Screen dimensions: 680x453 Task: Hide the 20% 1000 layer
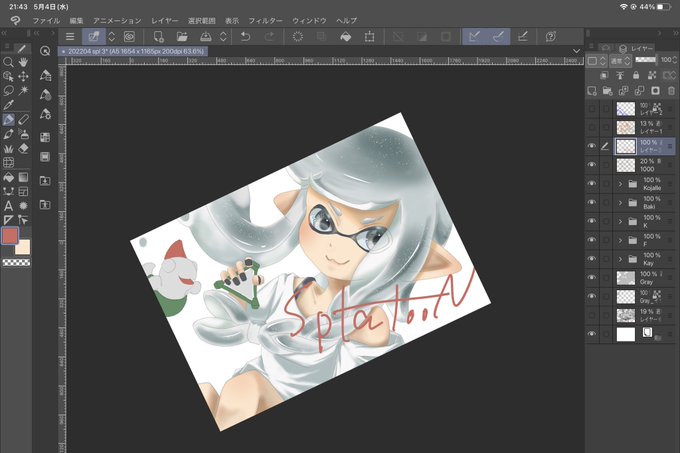point(592,165)
